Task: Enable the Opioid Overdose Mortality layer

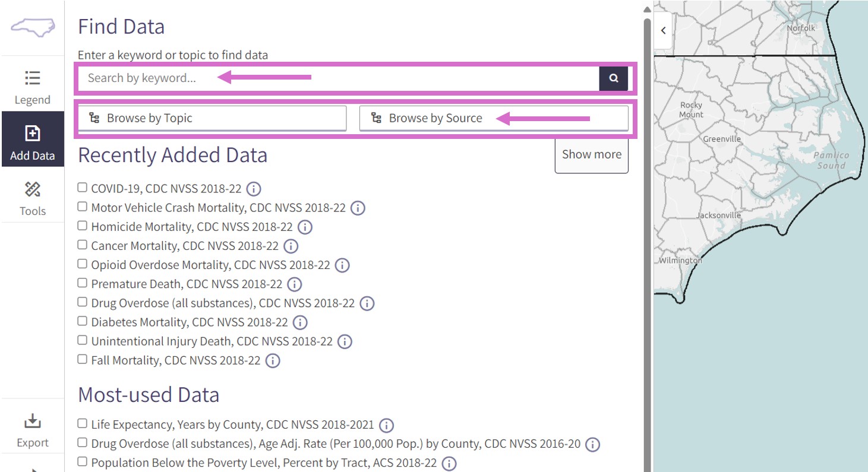Action: pos(82,264)
